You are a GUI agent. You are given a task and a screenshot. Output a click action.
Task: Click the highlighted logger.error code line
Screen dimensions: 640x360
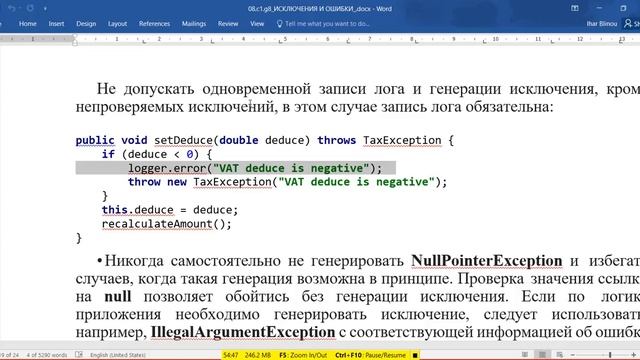coord(255,168)
